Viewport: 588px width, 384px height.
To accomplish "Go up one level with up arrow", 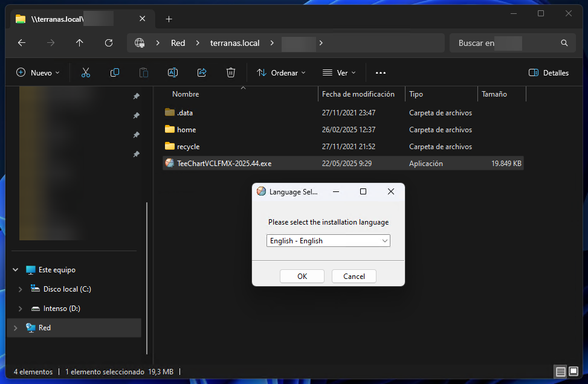I will click(x=80, y=43).
